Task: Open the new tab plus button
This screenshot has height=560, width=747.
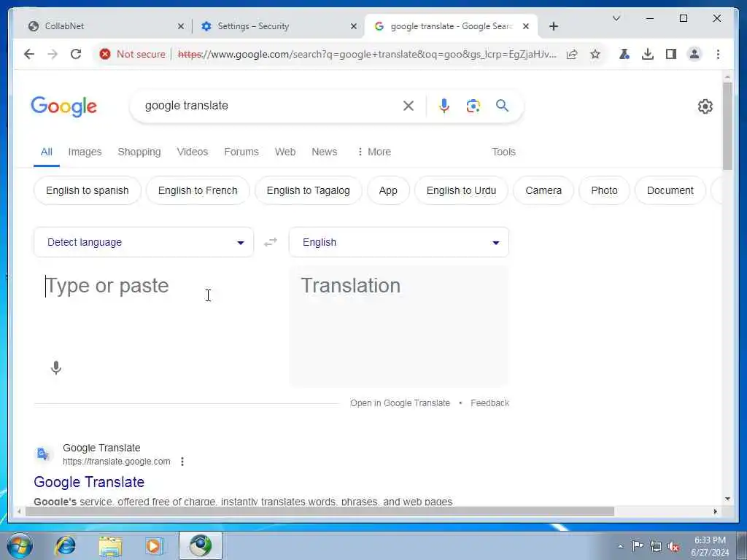Action: click(554, 26)
